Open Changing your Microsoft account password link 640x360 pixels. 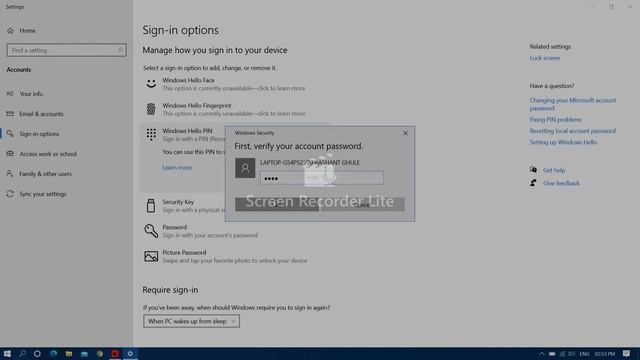pyautogui.click(x=573, y=104)
